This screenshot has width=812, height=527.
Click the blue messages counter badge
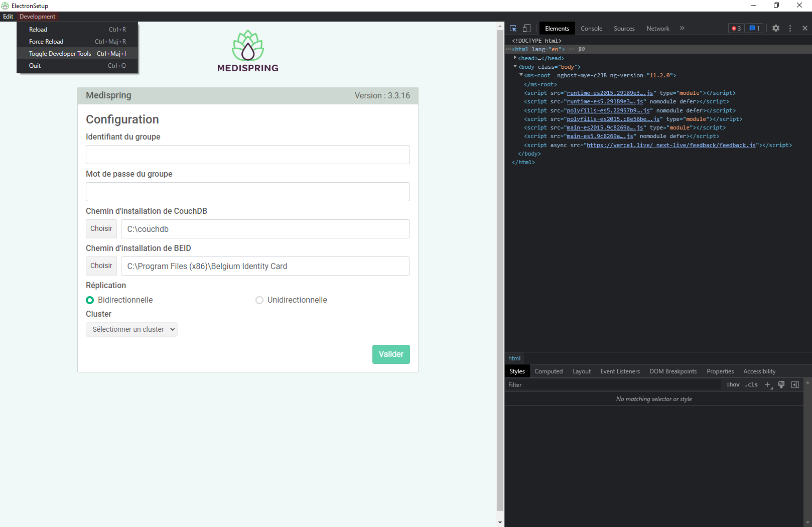[754, 28]
